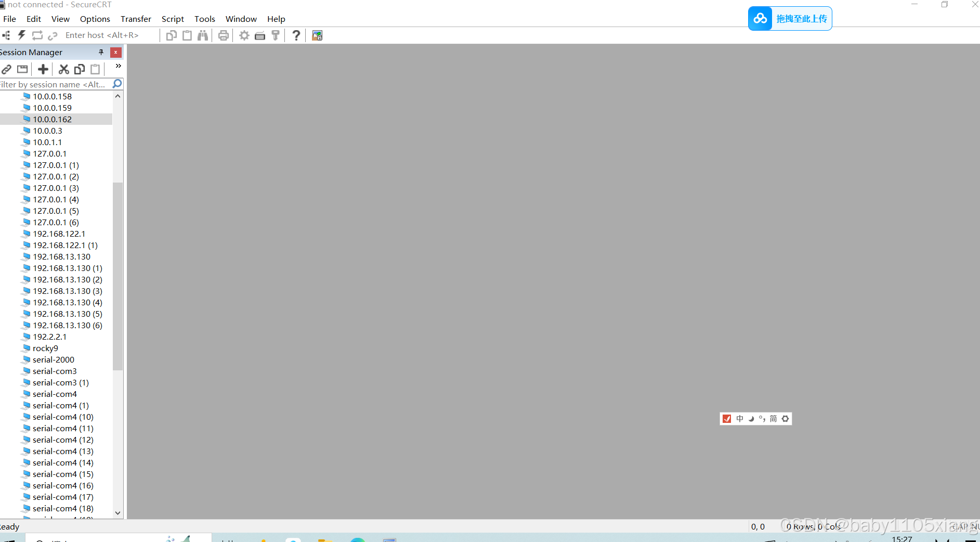Image resolution: width=980 pixels, height=542 pixels.
Task: Click the Connect in Tab icon in Session Manager
Action: pos(22,69)
